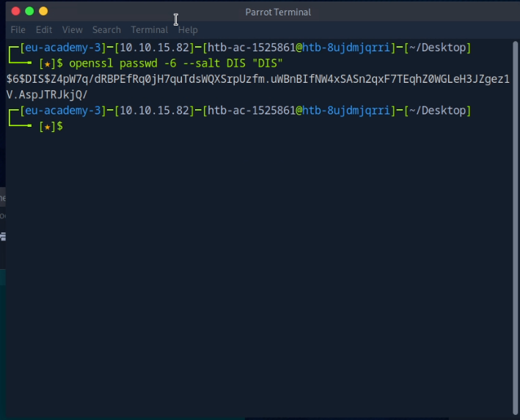The height and width of the screenshot is (420, 520).
Task: Click the red window close button
Action: (15, 11)
